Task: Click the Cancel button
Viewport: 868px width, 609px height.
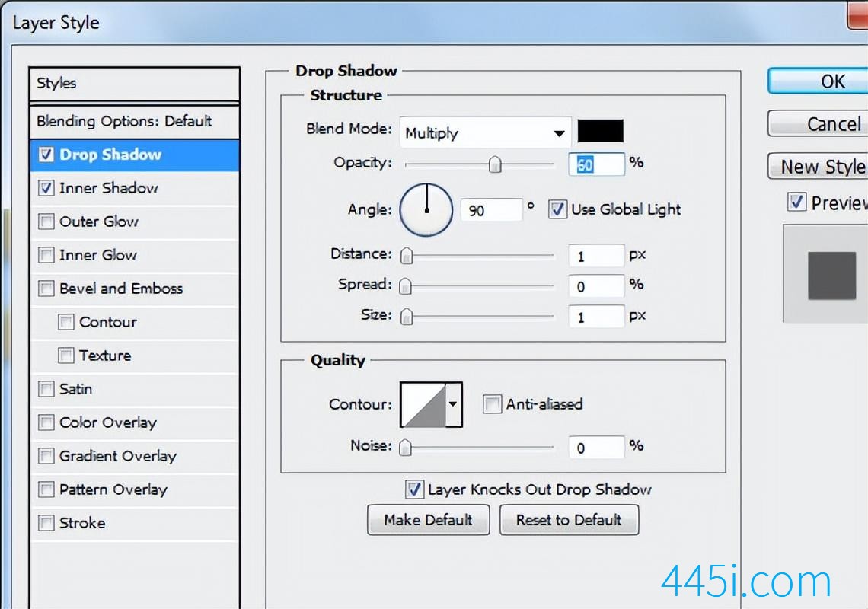Action: (819, 123)
